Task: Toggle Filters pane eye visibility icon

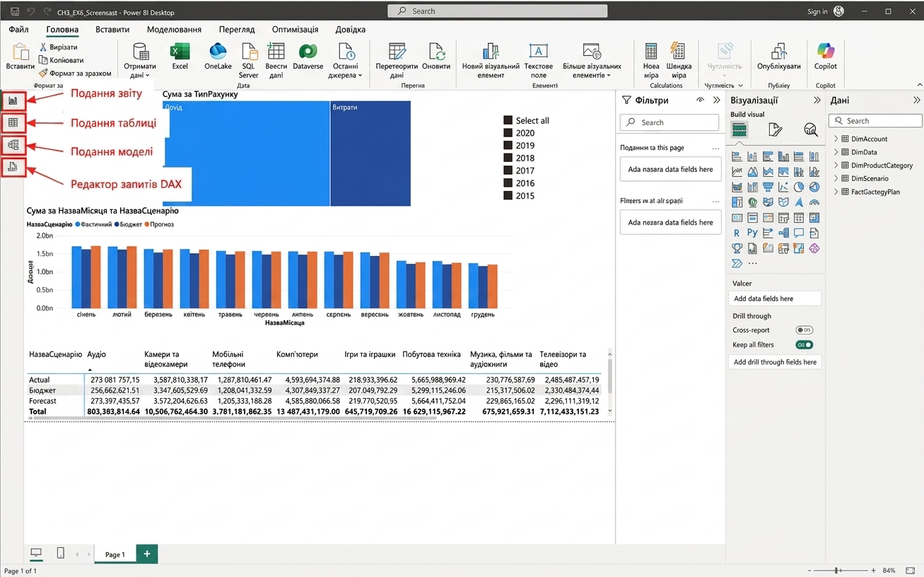Action: click(x=700, y=100)
